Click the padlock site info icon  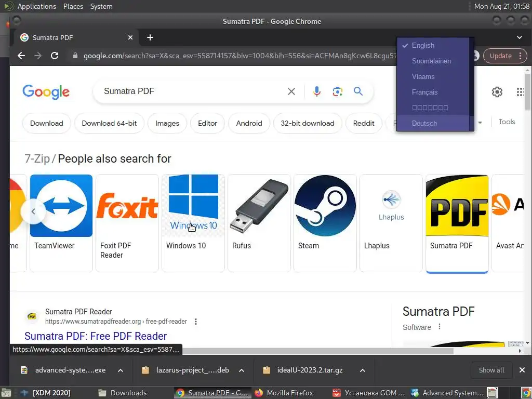[75, 56]
